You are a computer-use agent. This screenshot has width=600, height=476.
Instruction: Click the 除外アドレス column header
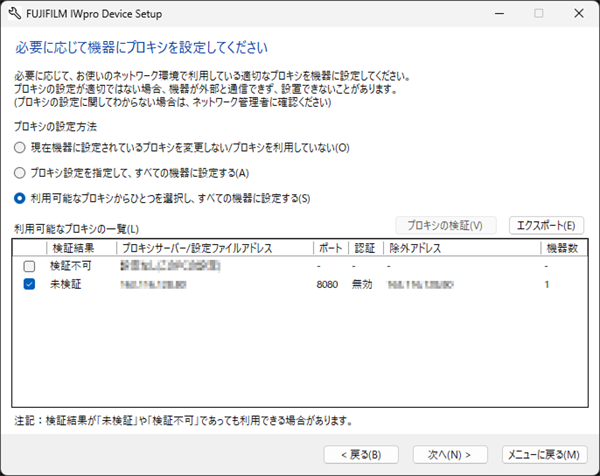(x=462, y=248)
